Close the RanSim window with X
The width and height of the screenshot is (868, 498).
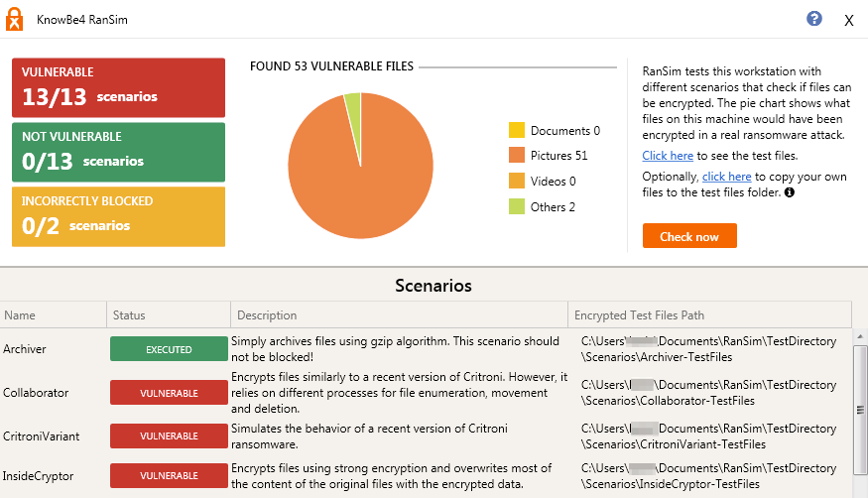pyautogui.click(x=848, y=21)
